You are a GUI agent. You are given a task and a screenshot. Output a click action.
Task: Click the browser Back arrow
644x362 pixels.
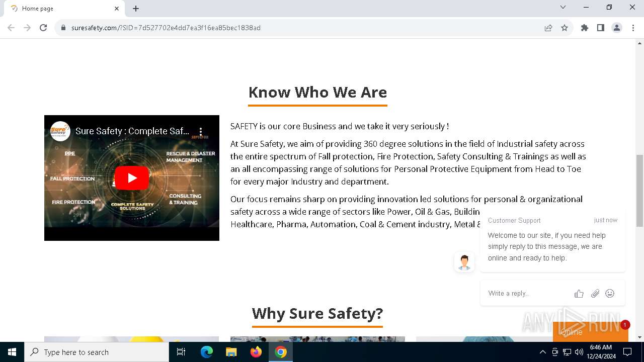[11, 28]
